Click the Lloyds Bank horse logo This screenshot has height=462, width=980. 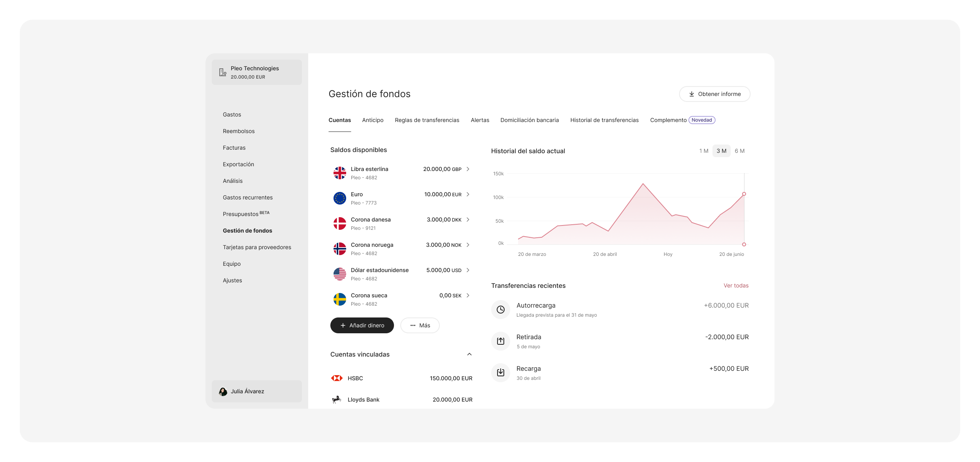[337, 400]
